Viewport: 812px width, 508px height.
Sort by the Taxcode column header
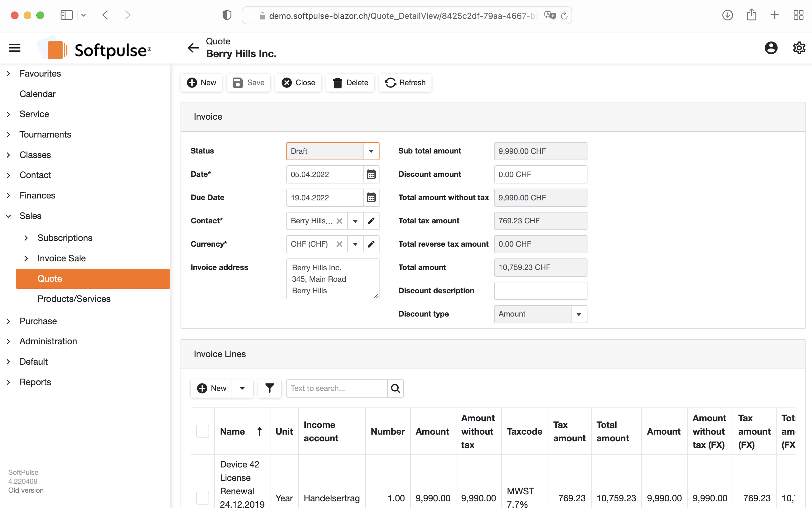click(x=524, y=431)
